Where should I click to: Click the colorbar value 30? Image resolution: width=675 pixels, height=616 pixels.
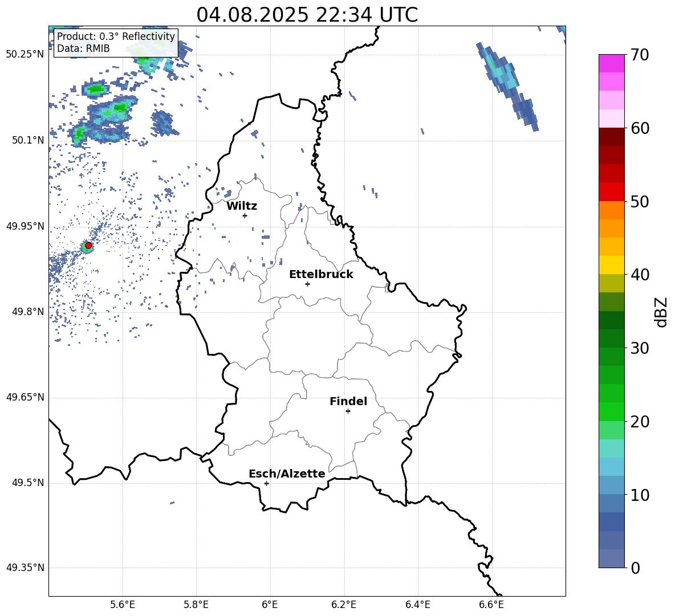(x=640, y=348)
